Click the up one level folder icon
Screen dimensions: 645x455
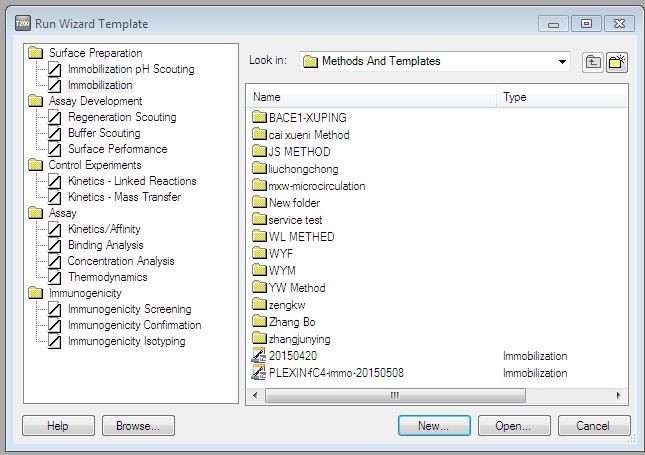coord(594,62)
